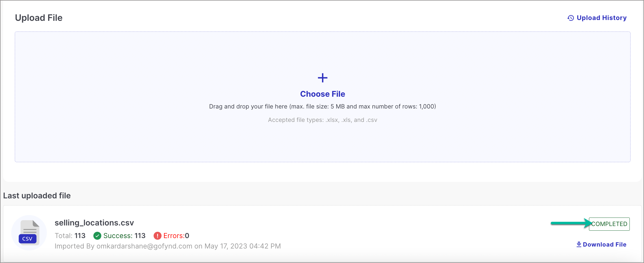Click the history clock icon
644x263 pixels.
tap(571, 18)
